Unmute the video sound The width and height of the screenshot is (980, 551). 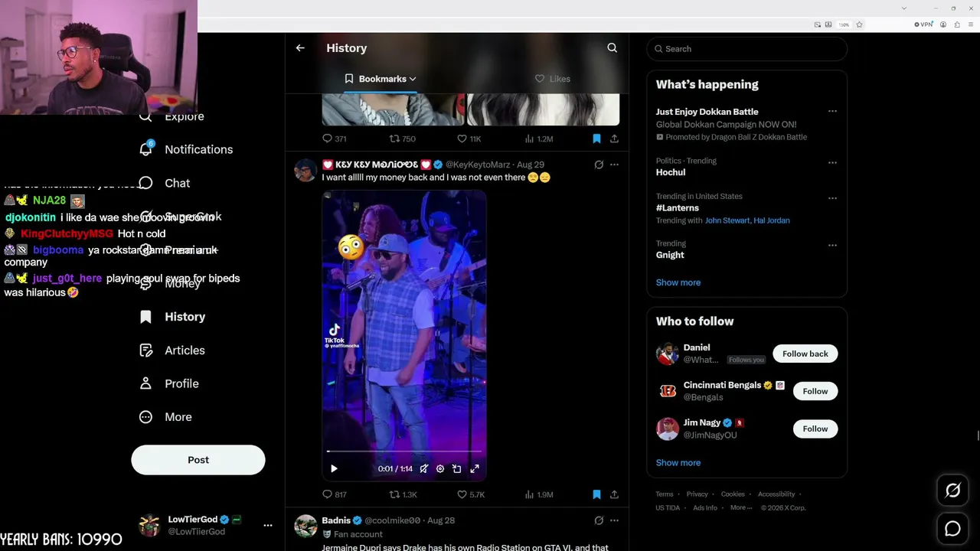tap(423, 468)
